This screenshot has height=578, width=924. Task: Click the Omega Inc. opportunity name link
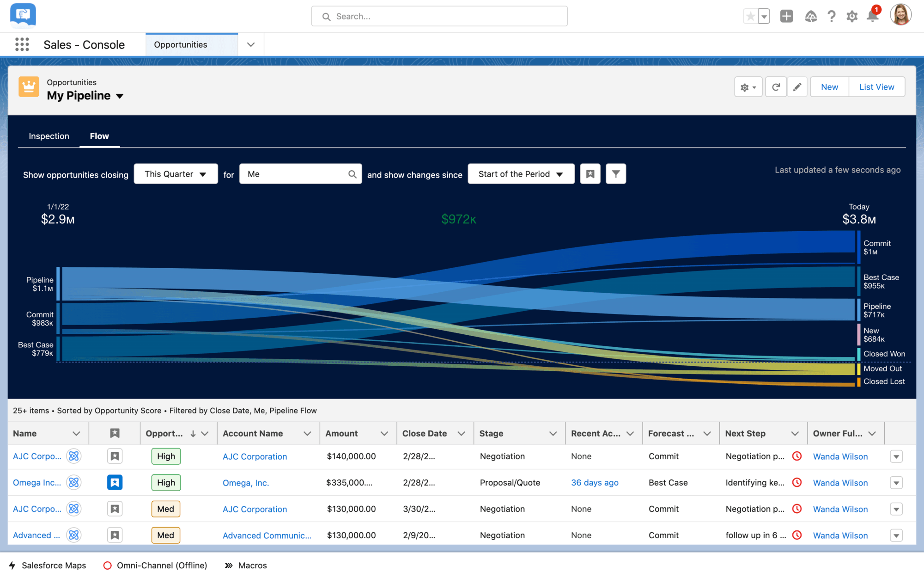pyautogui.click(x=36, y=482)
